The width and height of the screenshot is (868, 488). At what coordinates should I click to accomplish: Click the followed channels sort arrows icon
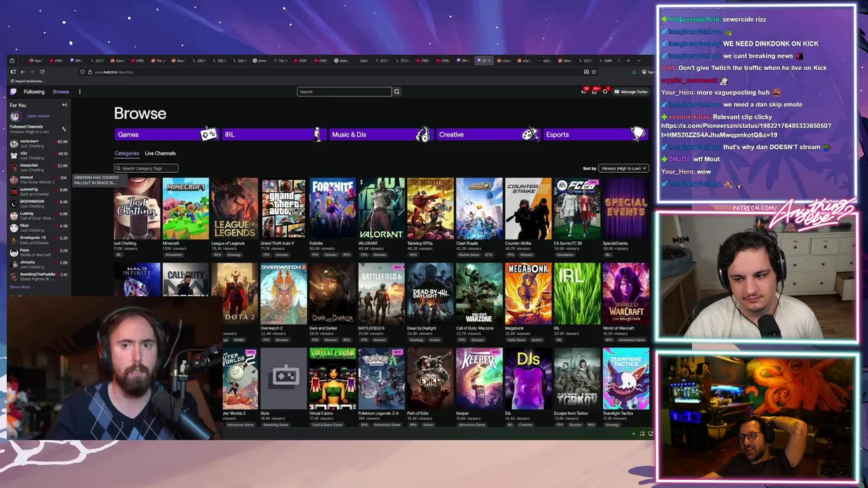pyautogui.click(x=64, y=129)
